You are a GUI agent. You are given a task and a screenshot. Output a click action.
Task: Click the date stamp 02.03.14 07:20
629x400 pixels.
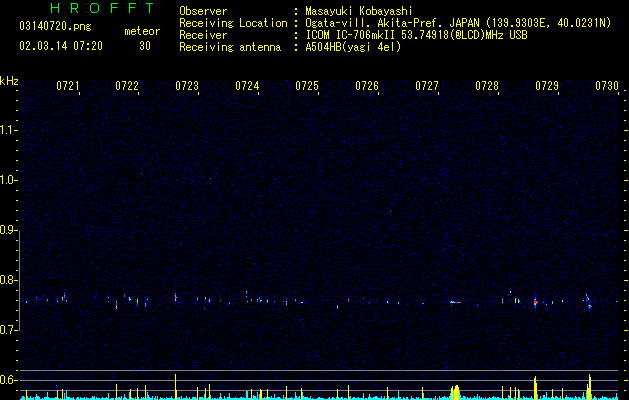tap(61, 46)
